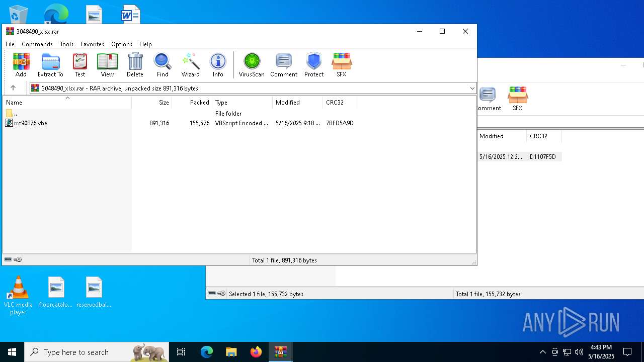Image resolution: width=644 pixels, height=362 pixels.
Task: Click SFX icon in the background WinRAR window
Action: (518, 99)
